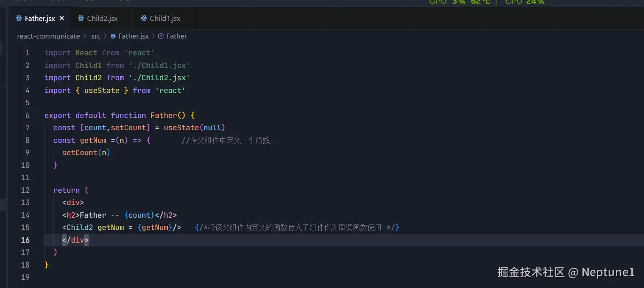
Task: Switch to the Child2.jsx tab
Action: (102, 19)
